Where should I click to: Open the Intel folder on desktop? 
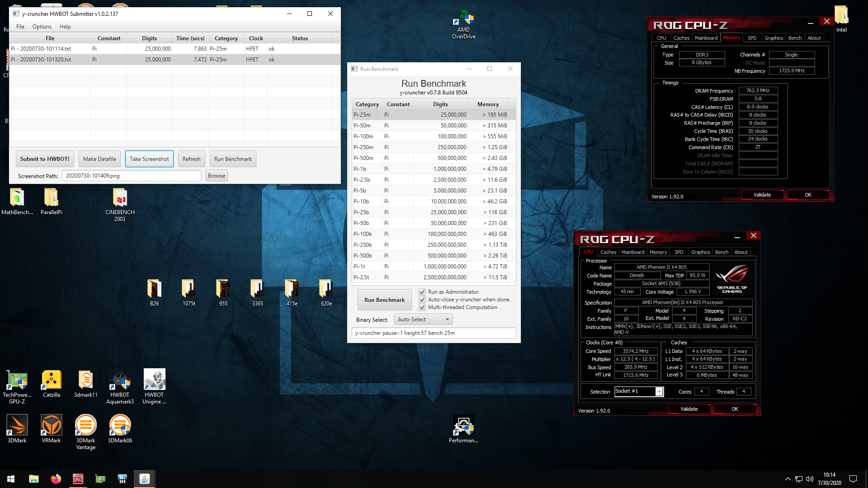pos(841,19)
